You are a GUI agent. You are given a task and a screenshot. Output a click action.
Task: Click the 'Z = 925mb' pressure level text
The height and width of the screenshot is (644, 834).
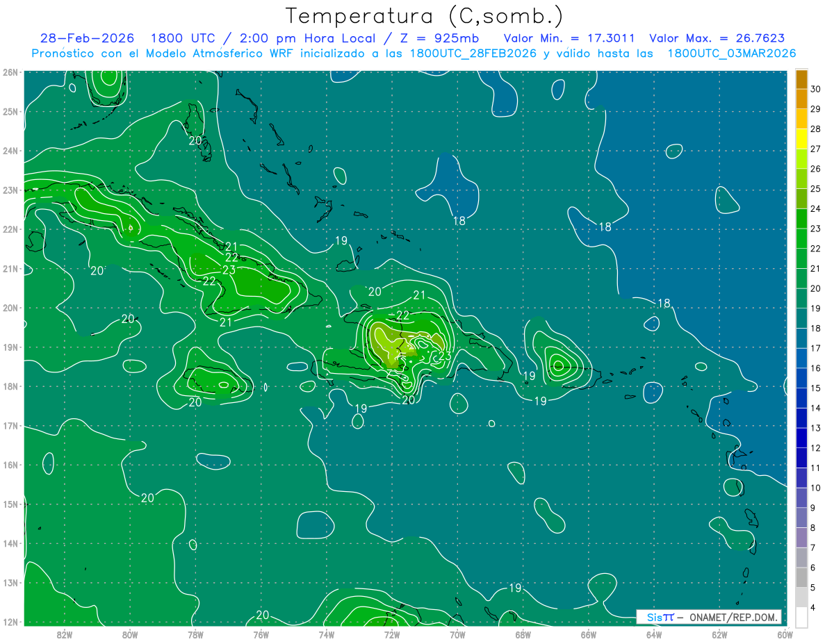[439, 38]
